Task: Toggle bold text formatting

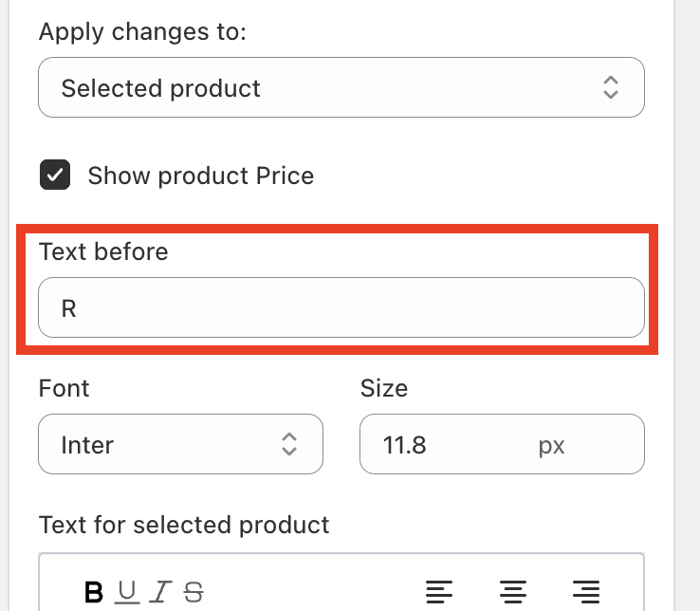Action: 94,593
